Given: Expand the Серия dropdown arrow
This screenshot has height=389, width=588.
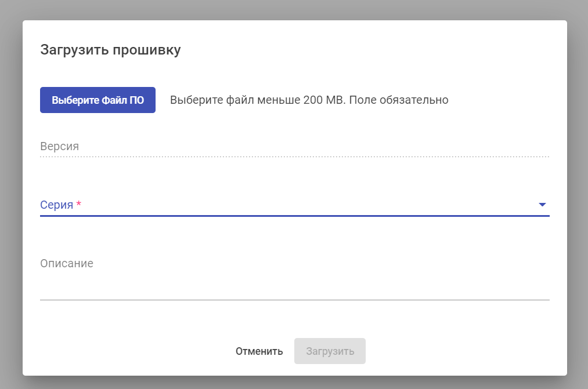Looking at the screenshot, I should tap(542, 205).
